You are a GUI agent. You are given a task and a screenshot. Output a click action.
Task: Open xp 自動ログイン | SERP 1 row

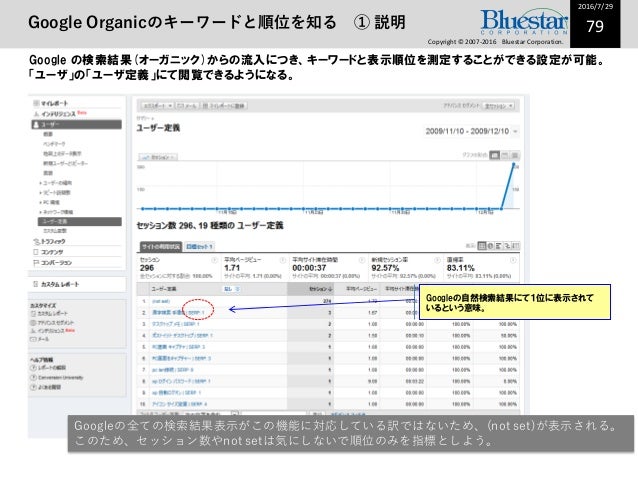(x=177, y=393)
